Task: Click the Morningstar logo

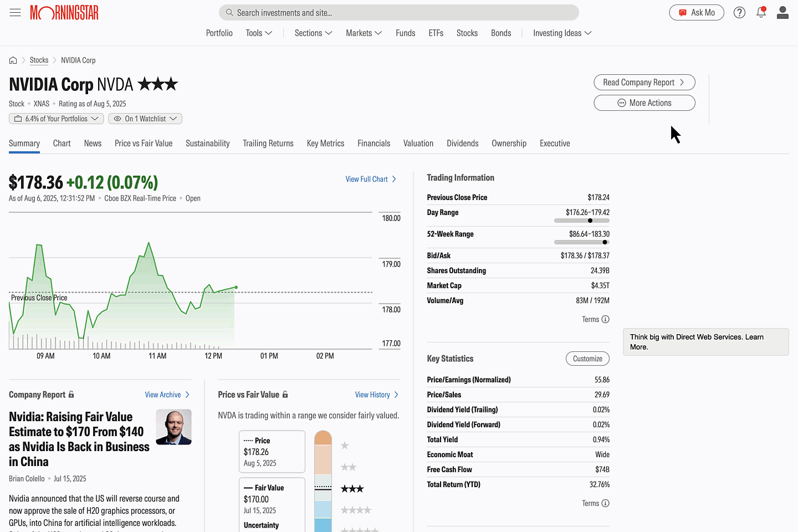Action: click(x=64, y=12)
